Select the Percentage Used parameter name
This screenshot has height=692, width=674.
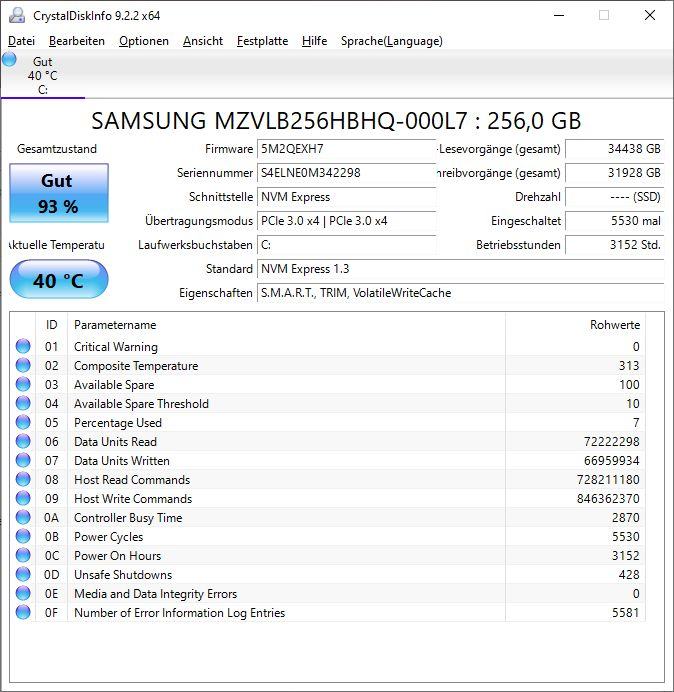click(118, 423)
